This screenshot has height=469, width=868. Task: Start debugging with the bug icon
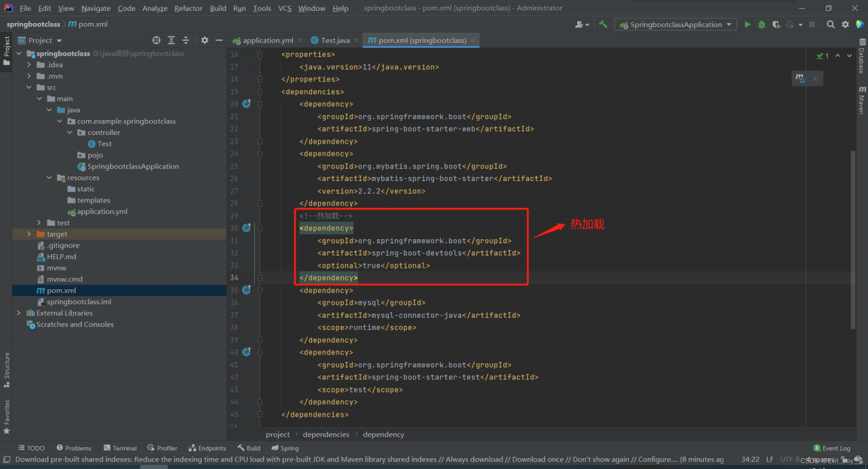(x=762, y=24)
